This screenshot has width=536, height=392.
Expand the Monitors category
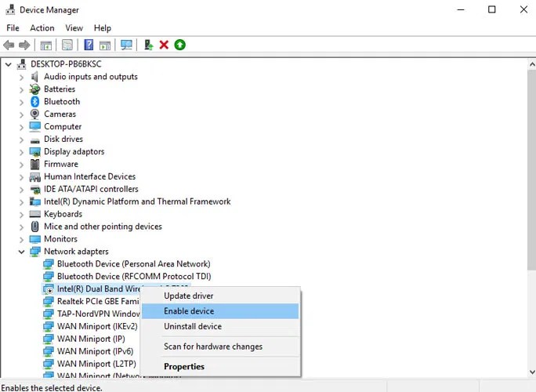(21, 239)
